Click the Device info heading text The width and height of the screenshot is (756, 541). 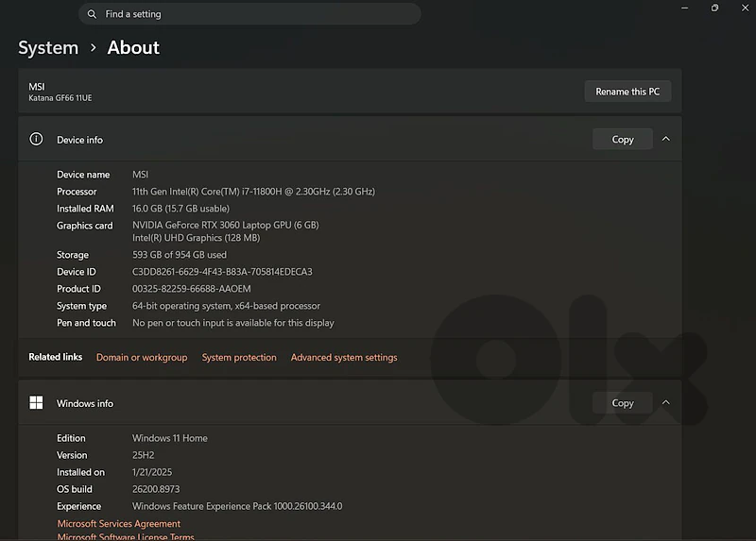point(79,140)
